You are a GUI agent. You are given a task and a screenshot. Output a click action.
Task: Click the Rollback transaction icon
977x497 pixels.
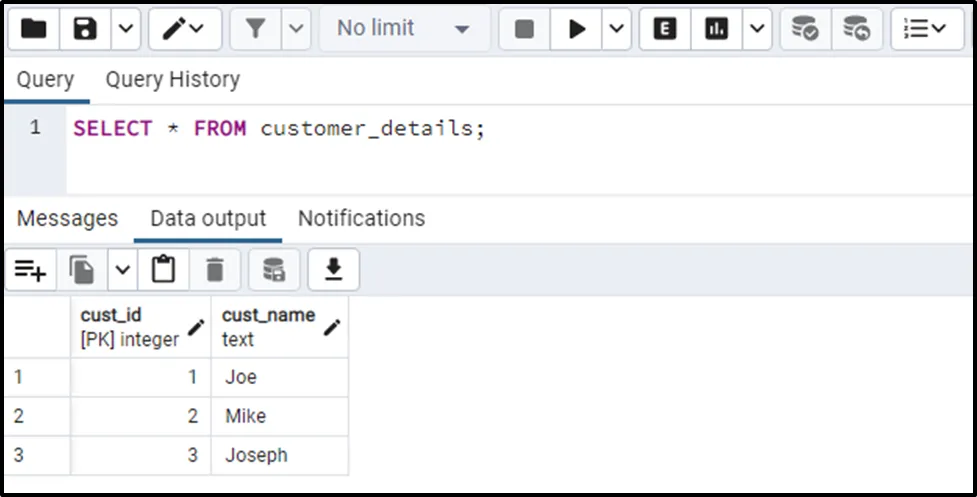856,29
